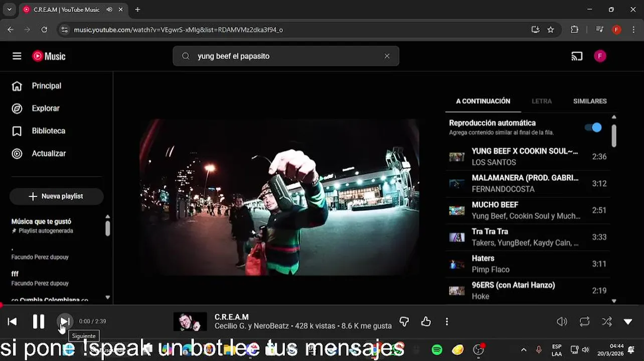The width and height of the screenshot is (644, 361).
Task: Open the hamburger guide menu
Action: point(17,56)
